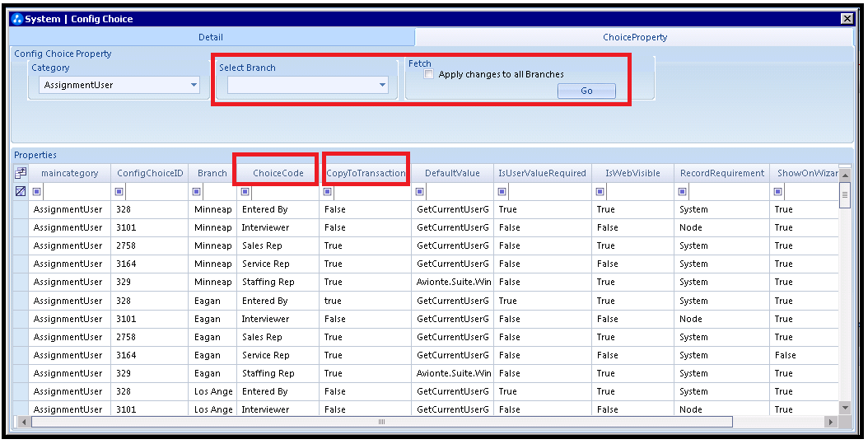Click the horizontal scrollbar thumb
Viewport: 868px width, 444px height.
[x=381, y=422]
